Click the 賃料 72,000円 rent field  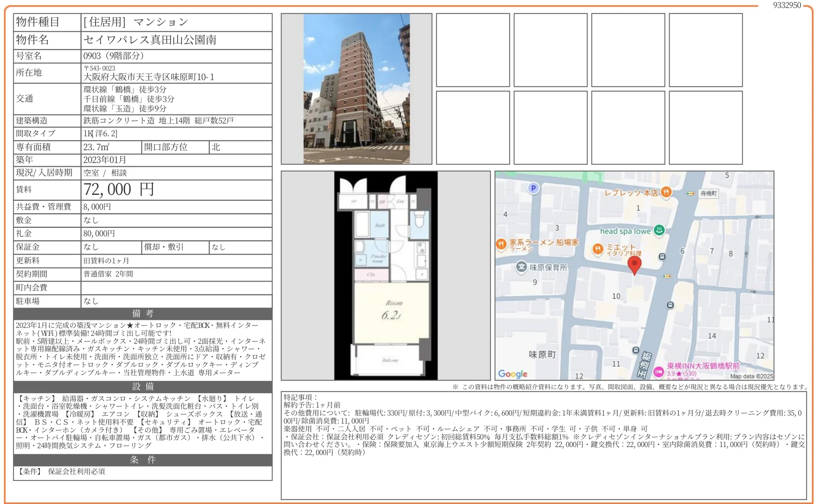point(120,190)
